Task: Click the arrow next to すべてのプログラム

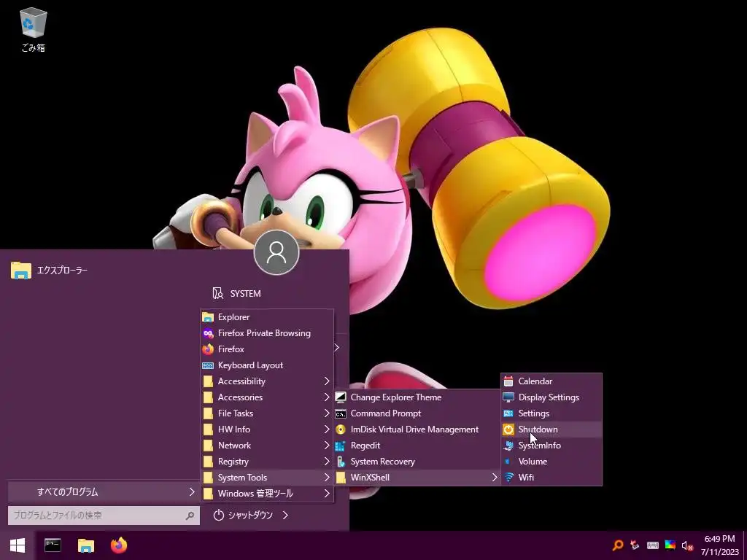Action: [192, 492]
